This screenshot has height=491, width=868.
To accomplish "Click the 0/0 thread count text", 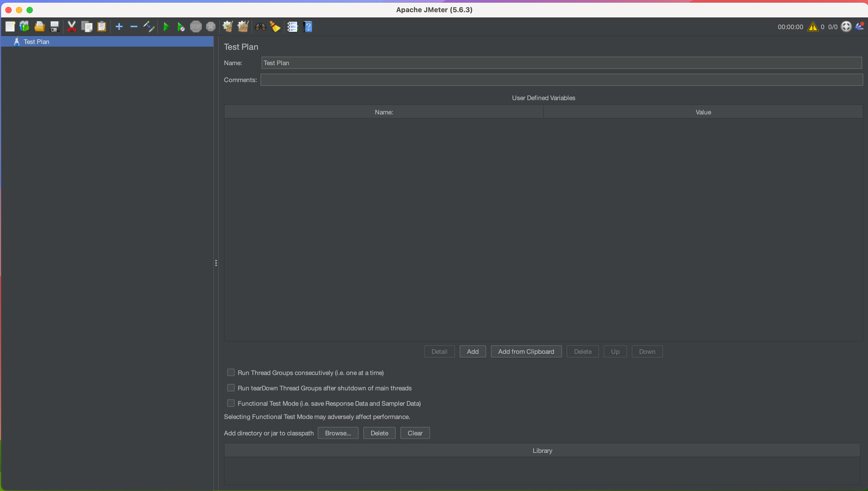I will point(833,27).
